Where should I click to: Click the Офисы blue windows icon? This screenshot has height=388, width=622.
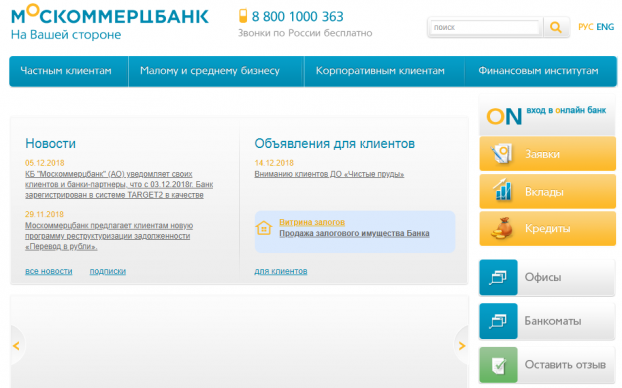coord(498,277)
